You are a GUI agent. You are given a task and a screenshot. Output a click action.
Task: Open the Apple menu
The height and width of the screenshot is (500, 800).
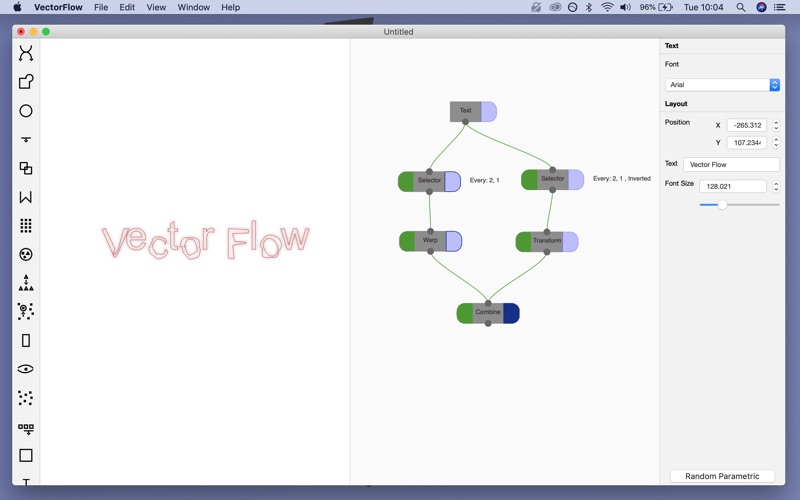coord(17,7)
